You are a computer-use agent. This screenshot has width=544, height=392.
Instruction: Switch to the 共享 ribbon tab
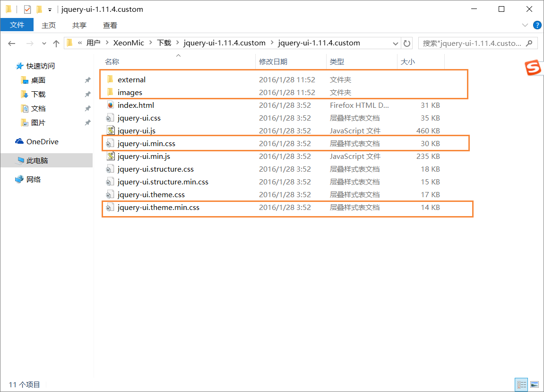click(79, 26)
